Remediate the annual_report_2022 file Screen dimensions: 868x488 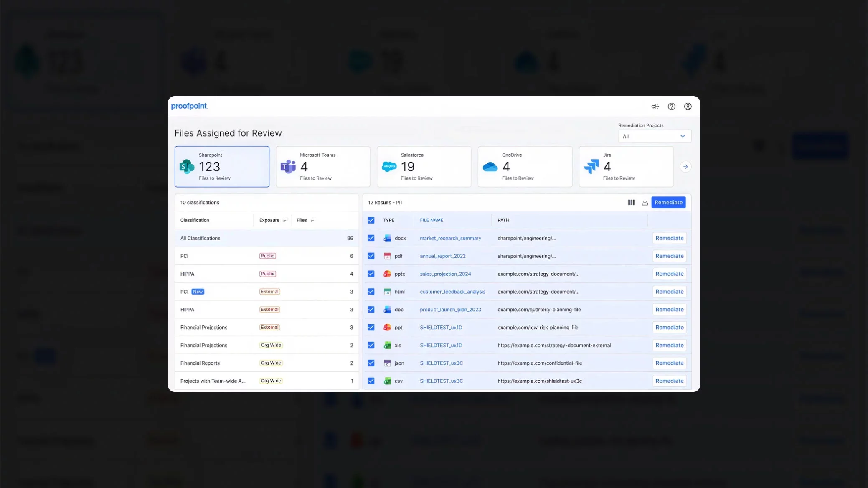(669, 256)
